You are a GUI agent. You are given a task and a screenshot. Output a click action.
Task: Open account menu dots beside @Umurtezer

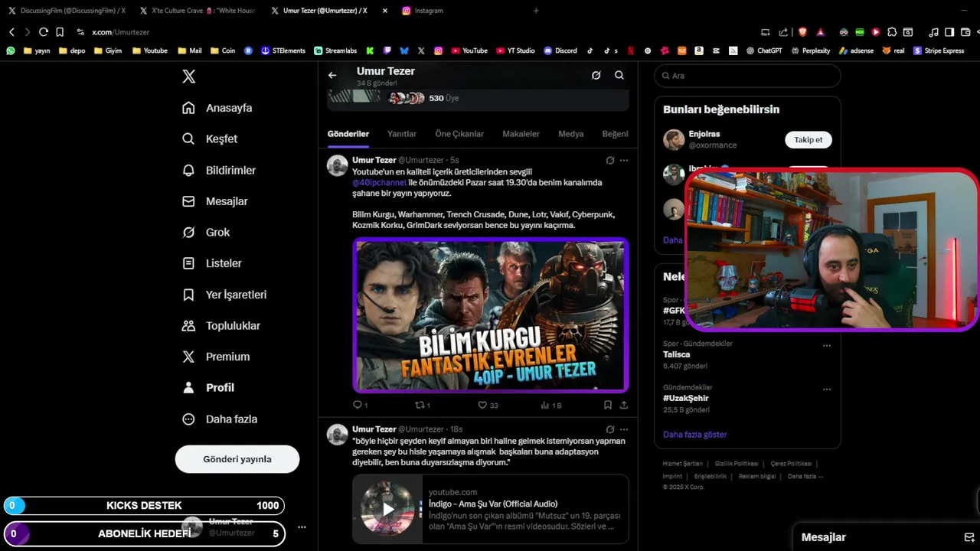302,527
